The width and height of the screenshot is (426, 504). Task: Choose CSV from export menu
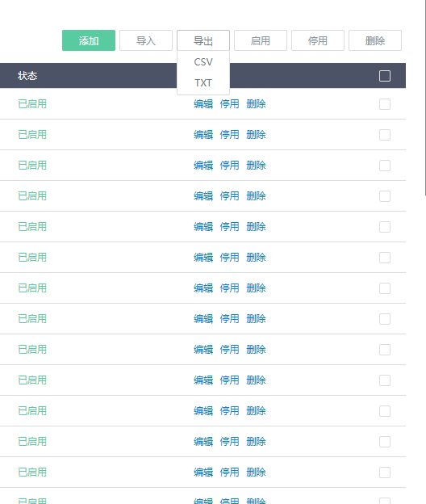coord(203,61)
